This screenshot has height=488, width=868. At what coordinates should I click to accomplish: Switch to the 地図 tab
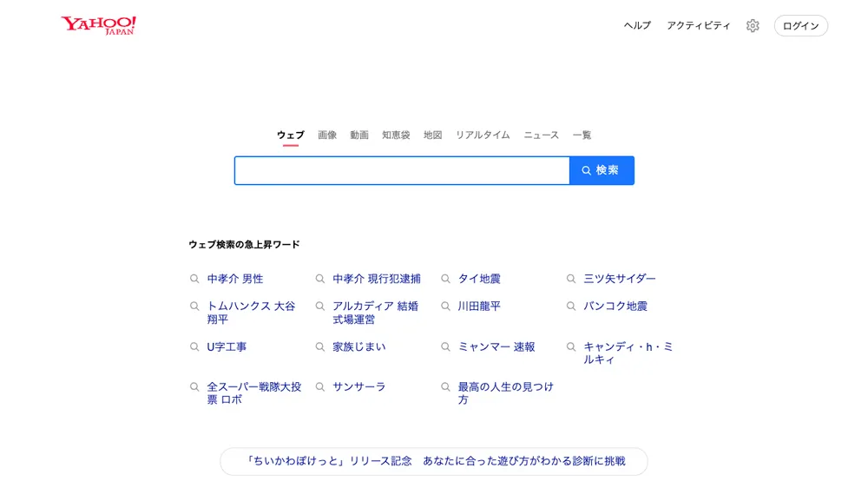tap(433, 135)
